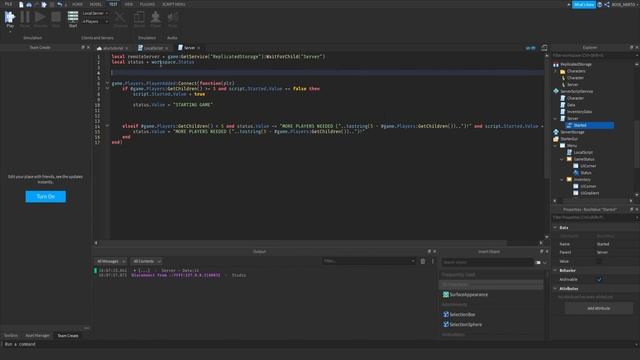640x360 pixels.
Task: Fold the function block at line 6
Action: [107, 83]
